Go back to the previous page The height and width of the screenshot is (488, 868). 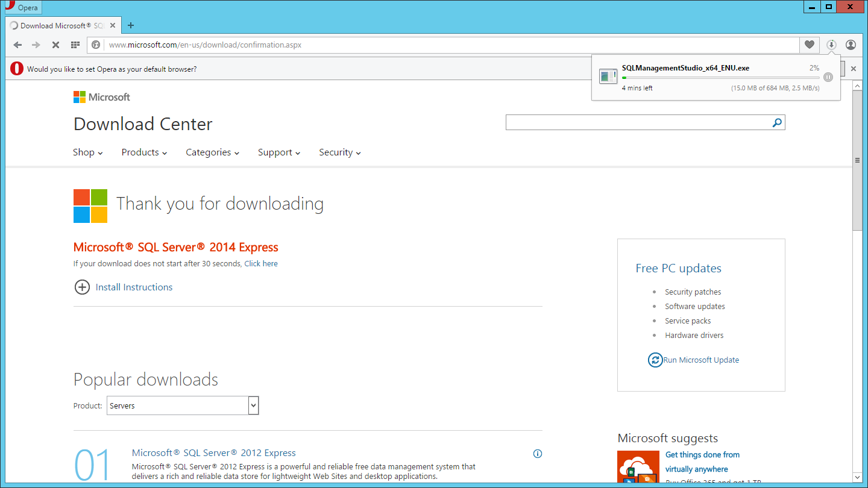click(x=17, y=45)
